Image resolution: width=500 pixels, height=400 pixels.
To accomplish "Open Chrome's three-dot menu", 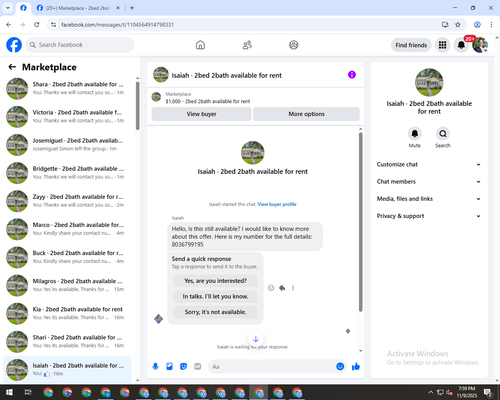I will pos(491,24).
